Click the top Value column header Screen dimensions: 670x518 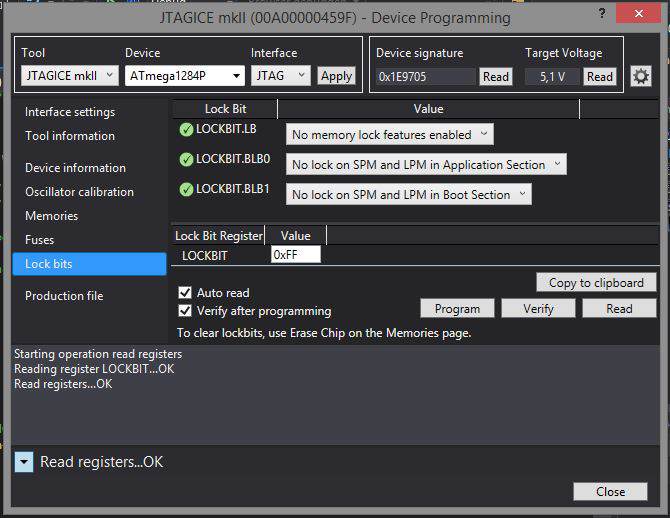(x=428, y=109)
